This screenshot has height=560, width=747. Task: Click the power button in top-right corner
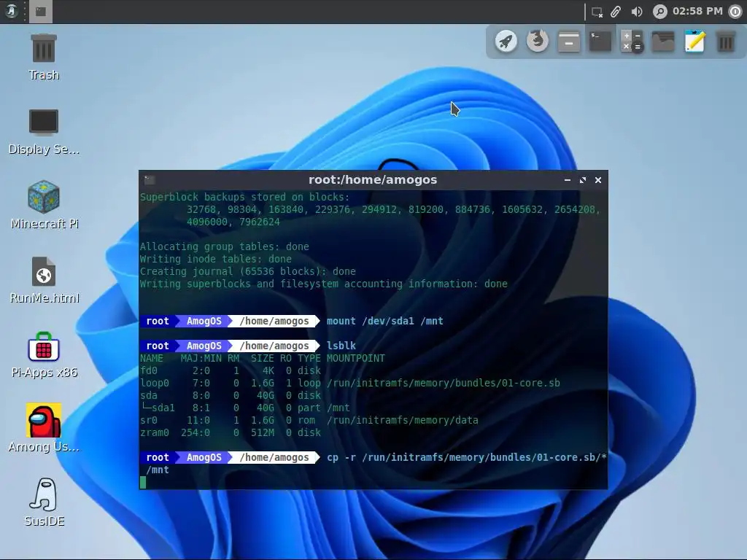coord(736,12)
